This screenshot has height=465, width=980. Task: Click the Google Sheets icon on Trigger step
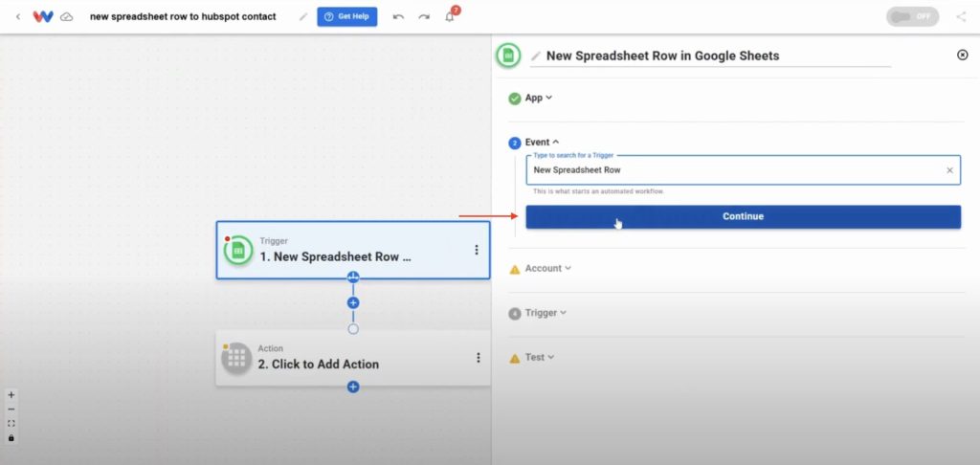[x=238, y=250]
